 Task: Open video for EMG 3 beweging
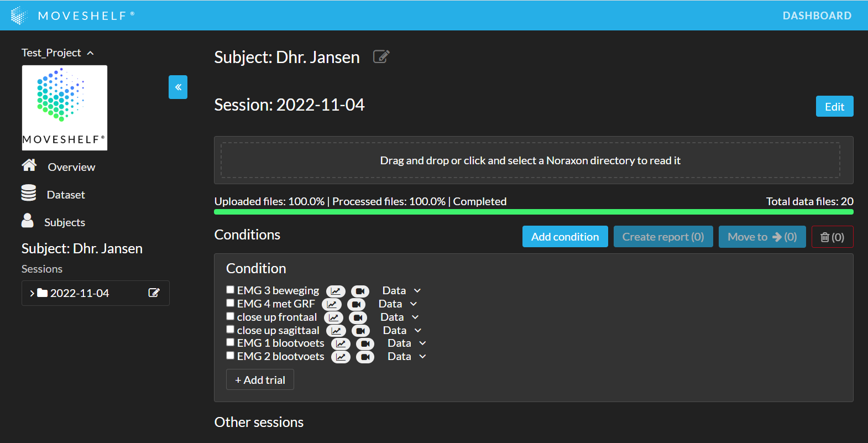click(360, 291)
